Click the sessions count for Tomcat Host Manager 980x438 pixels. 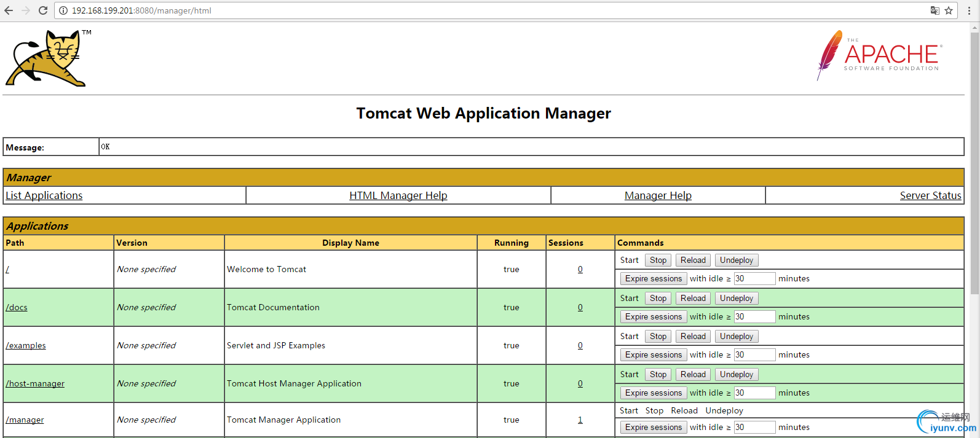pyautogui.click(x=580, y=383)
